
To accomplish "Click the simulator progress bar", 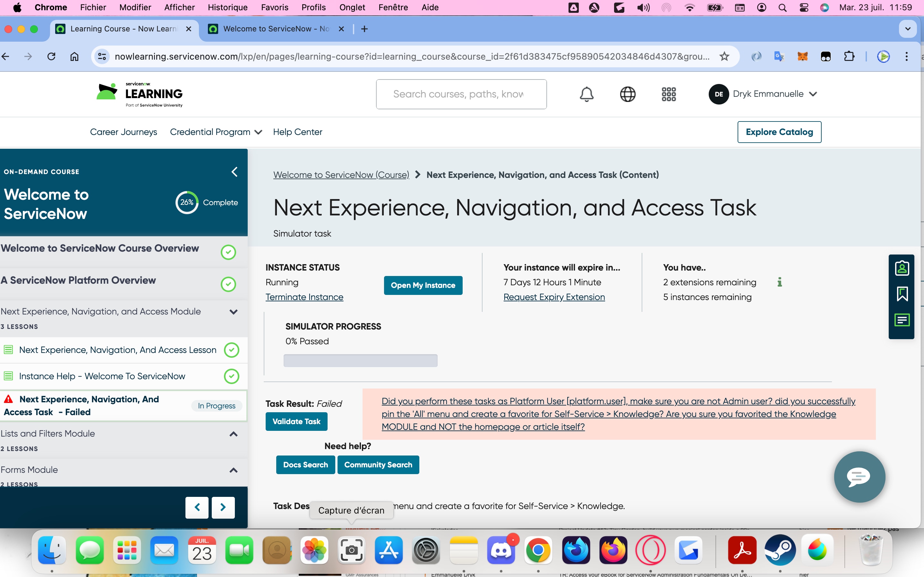I will (x=360, y=360).
